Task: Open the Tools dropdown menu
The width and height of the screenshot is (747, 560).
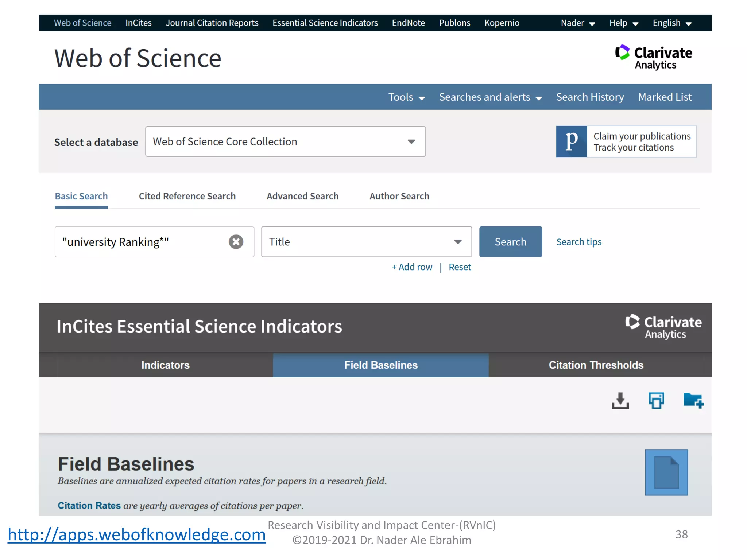Action: [406, 97]
